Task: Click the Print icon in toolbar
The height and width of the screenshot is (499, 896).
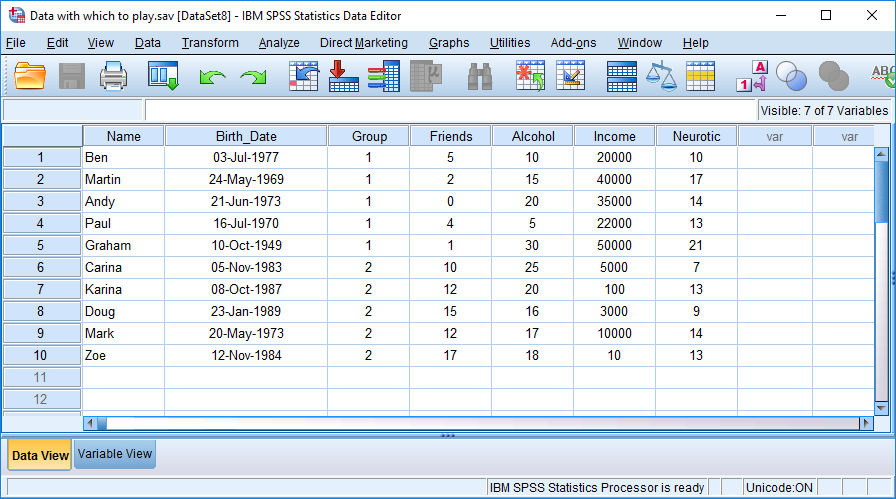Action: tap(113, 77)
